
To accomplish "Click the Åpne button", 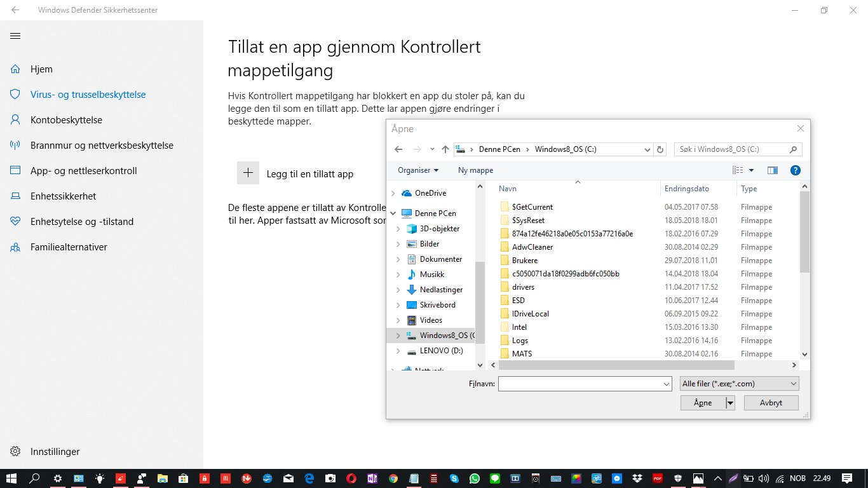I will point(703,402).
